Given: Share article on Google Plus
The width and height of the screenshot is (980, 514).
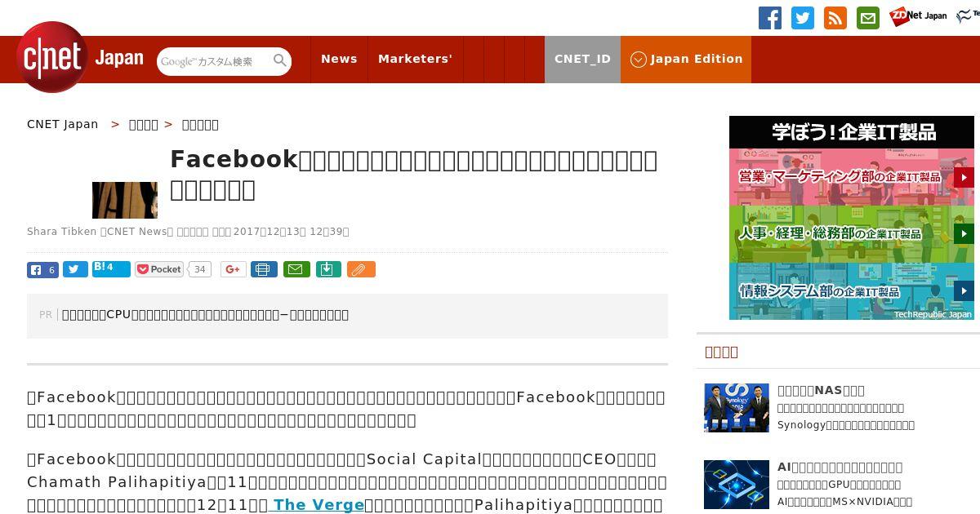Looking at the screenshot, I should [233, 269].
